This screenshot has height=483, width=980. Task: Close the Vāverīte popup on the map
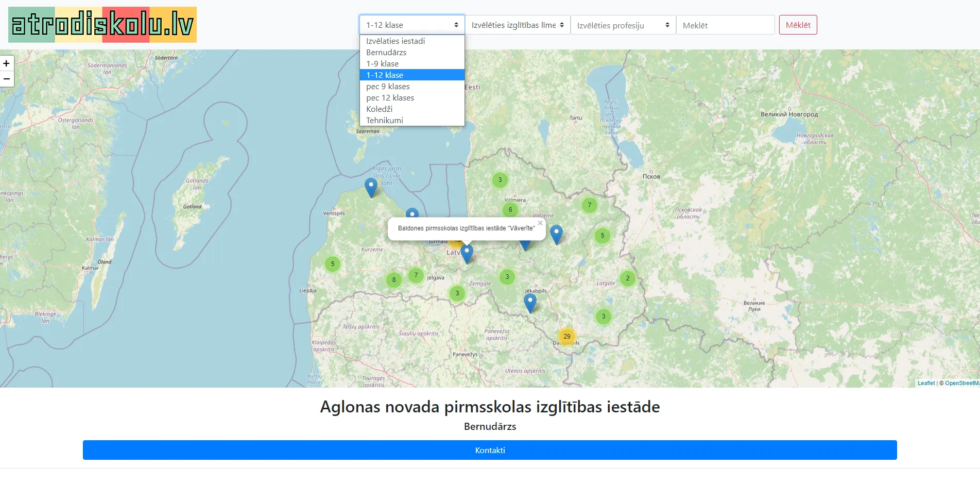point(539,223)
